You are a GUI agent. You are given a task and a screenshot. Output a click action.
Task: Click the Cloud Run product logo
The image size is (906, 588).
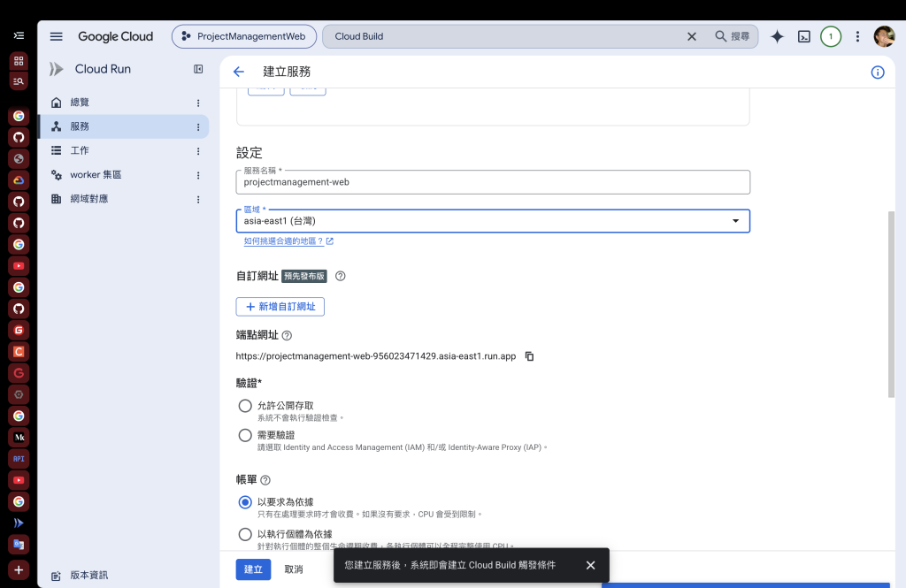pyautogui.click(x=56, y=69)
